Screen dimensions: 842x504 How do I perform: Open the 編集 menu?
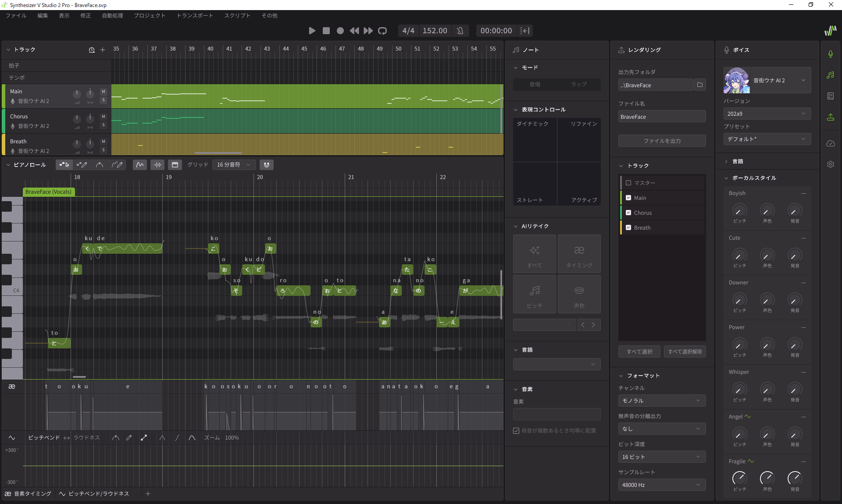(43, 15)
